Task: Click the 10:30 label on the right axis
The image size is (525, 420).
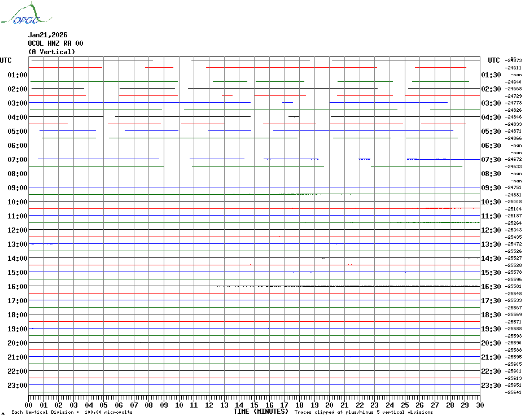Action: (x=491, y=202)
